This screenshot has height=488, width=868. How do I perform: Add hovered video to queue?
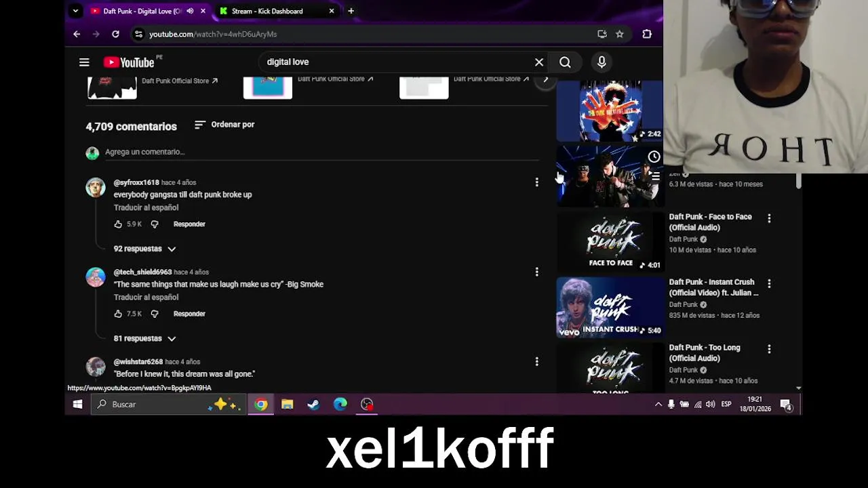coord(654,176)
